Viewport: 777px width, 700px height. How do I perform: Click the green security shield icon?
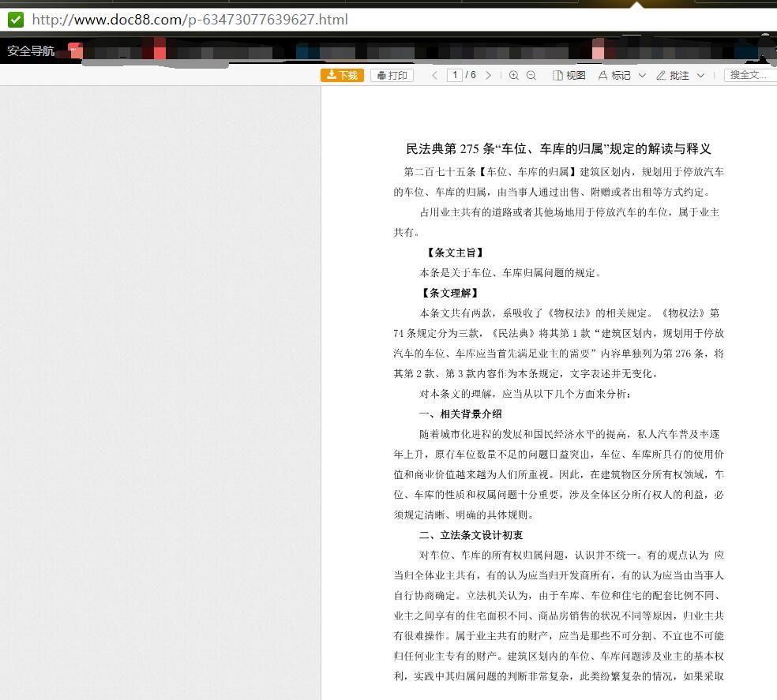16,19
